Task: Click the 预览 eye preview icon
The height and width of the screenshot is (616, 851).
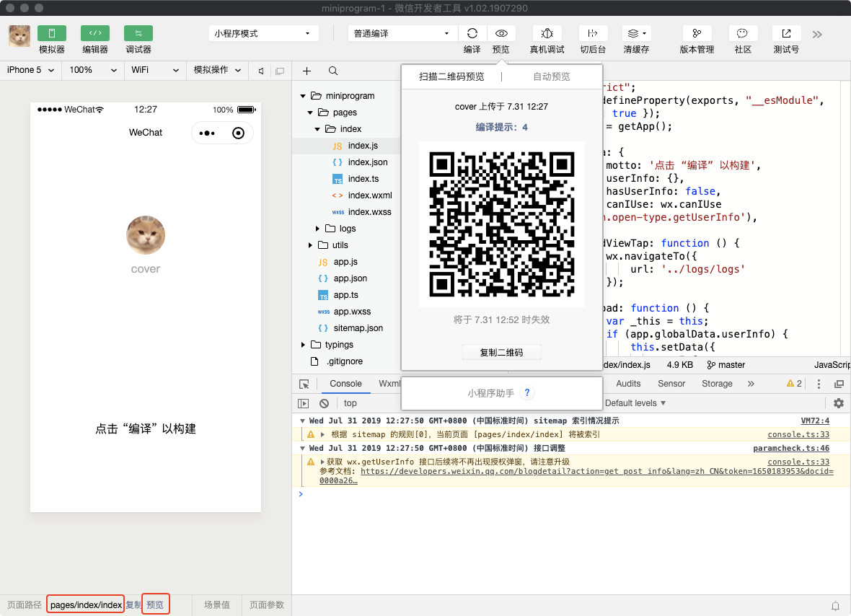Action: [501, 34]
